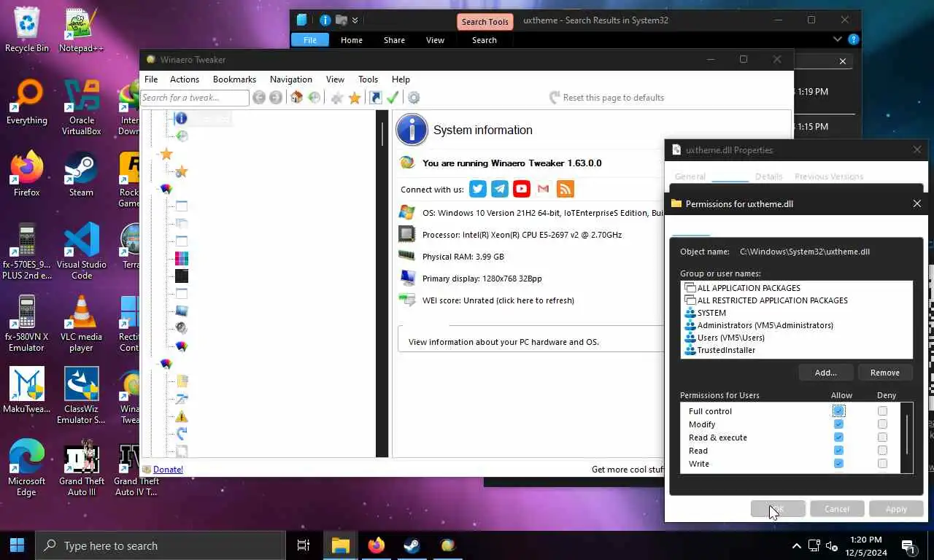
Task: Toggle Allow checkbox for Write
Action: click(838, 464)
